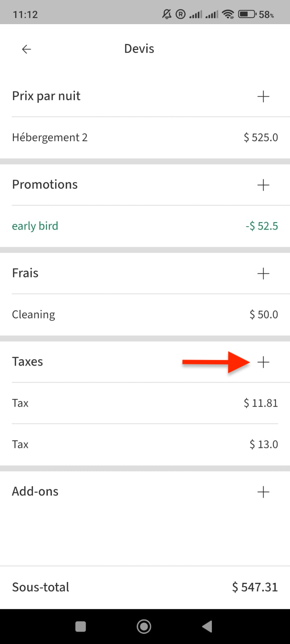Add a new tax with plus icon
290x644 pixels.
(263, 362)
